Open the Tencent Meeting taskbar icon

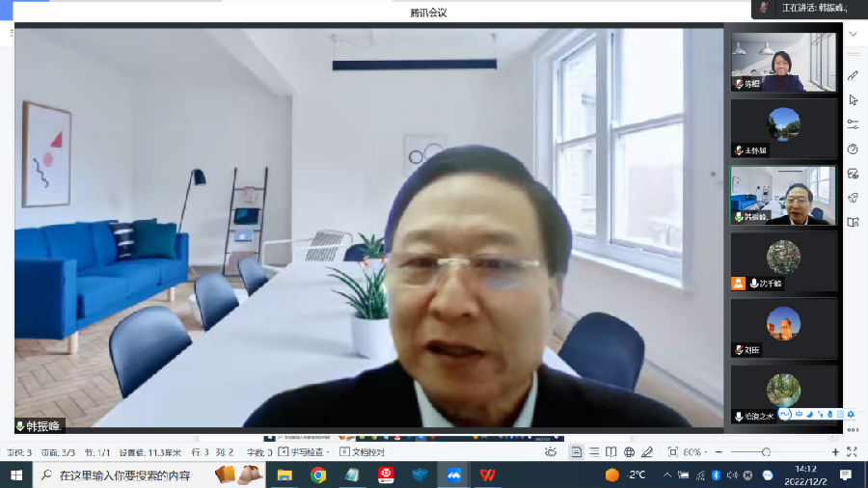pyautogui.click(x=453, y=474)
